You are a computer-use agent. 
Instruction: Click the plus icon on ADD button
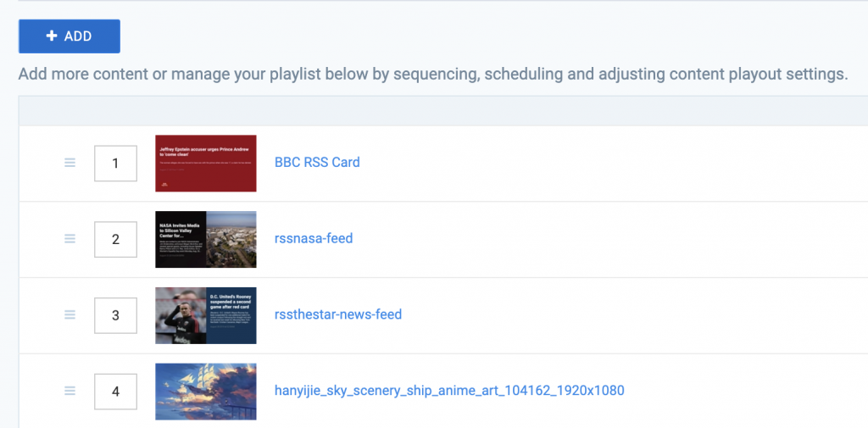[x=52, y=36]
